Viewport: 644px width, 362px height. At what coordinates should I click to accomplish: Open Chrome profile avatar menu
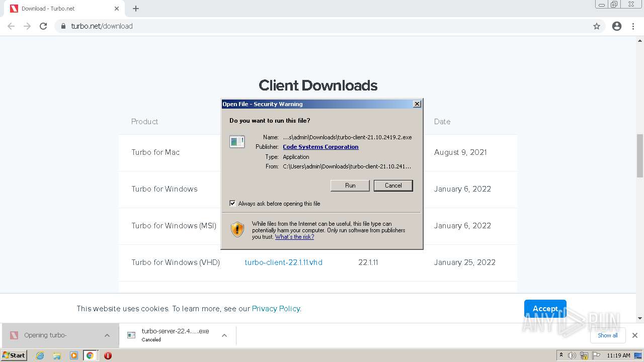617,26
